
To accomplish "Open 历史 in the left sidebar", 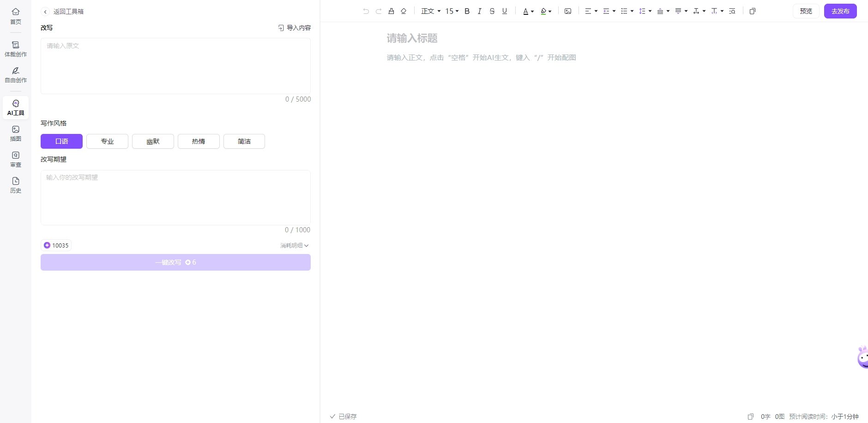I will [x=16, y=185].
